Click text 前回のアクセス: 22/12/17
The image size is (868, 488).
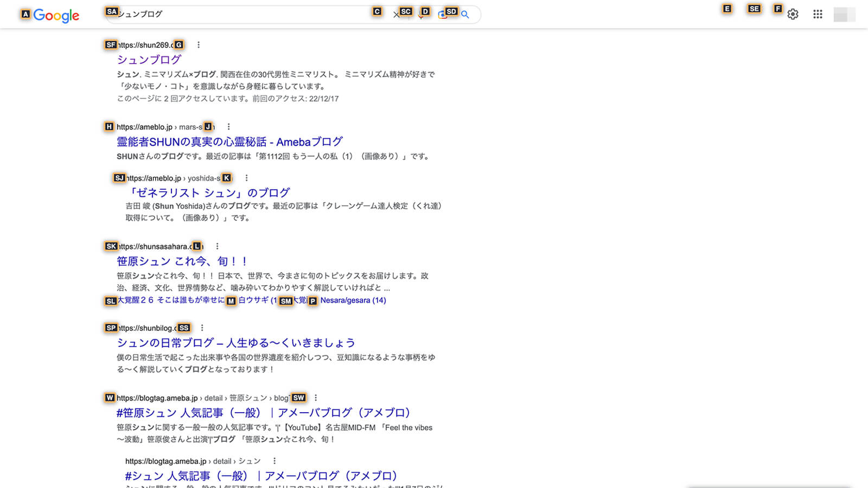295,99
